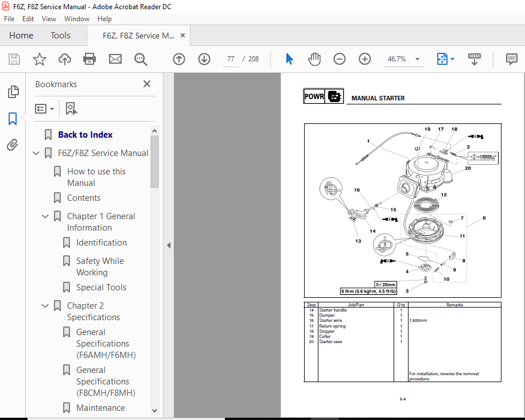525x420 pixels.
Task: Open the Identification bookmark
Action: point(102,243)
